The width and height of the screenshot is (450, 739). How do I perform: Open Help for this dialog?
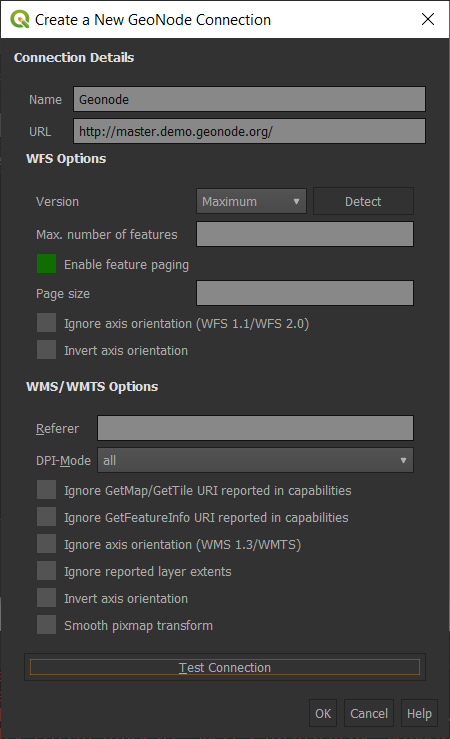click(x=419, y=714)
